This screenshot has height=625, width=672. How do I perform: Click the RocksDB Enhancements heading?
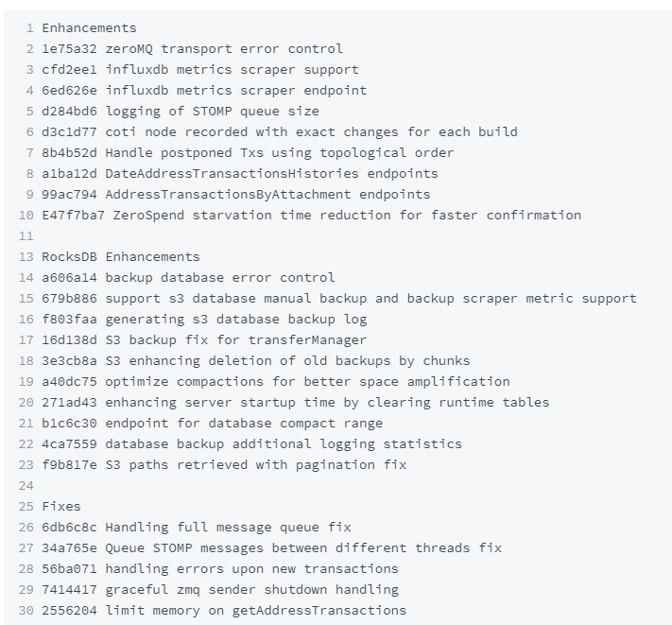tap(121, 257)
